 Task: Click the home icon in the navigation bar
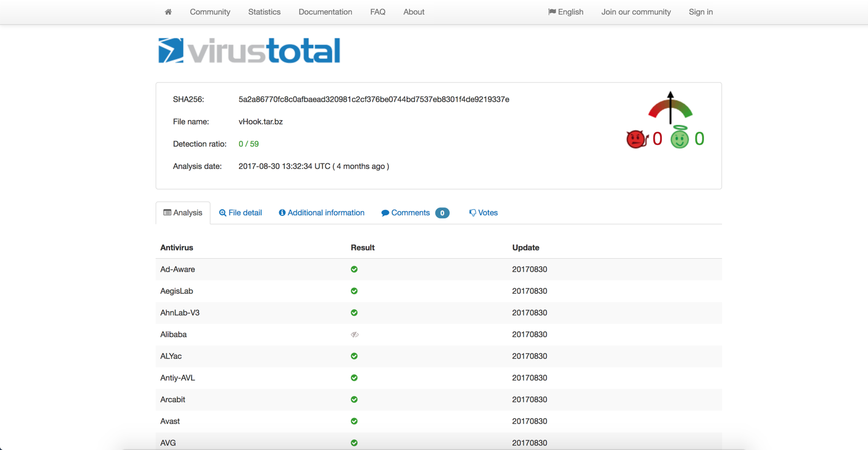168,11
